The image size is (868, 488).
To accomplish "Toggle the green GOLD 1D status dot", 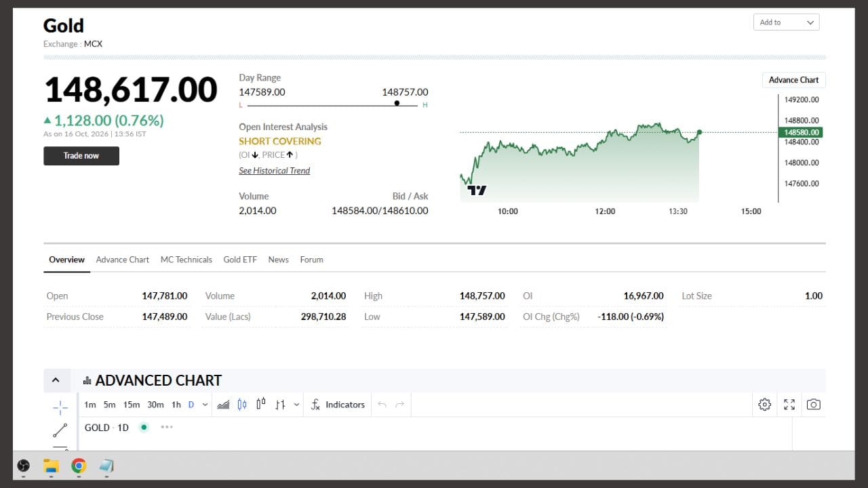I will point(144,428).
